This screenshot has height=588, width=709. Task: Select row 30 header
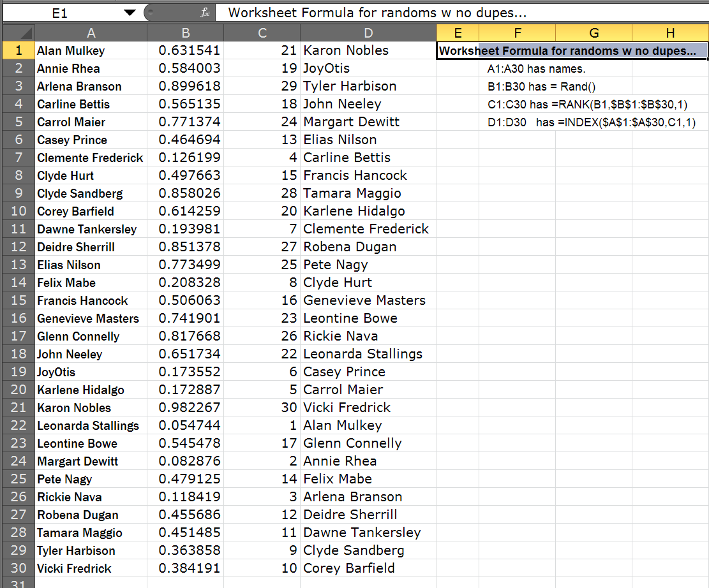[x=19, y=568]
